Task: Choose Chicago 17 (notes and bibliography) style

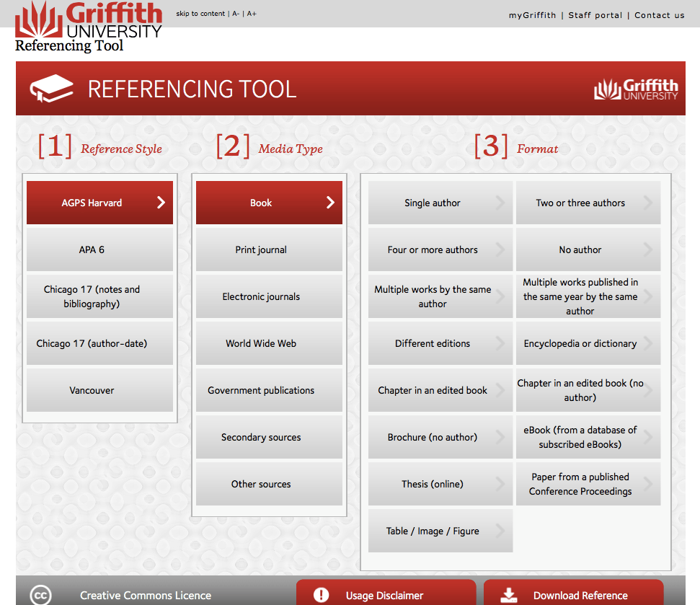Action: click(x=99, y=296)
